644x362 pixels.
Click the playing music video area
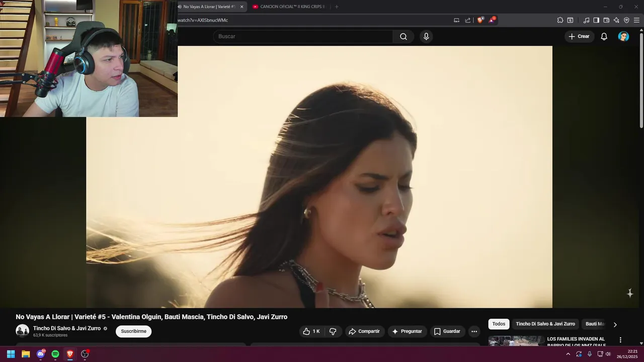coord(319,176)
